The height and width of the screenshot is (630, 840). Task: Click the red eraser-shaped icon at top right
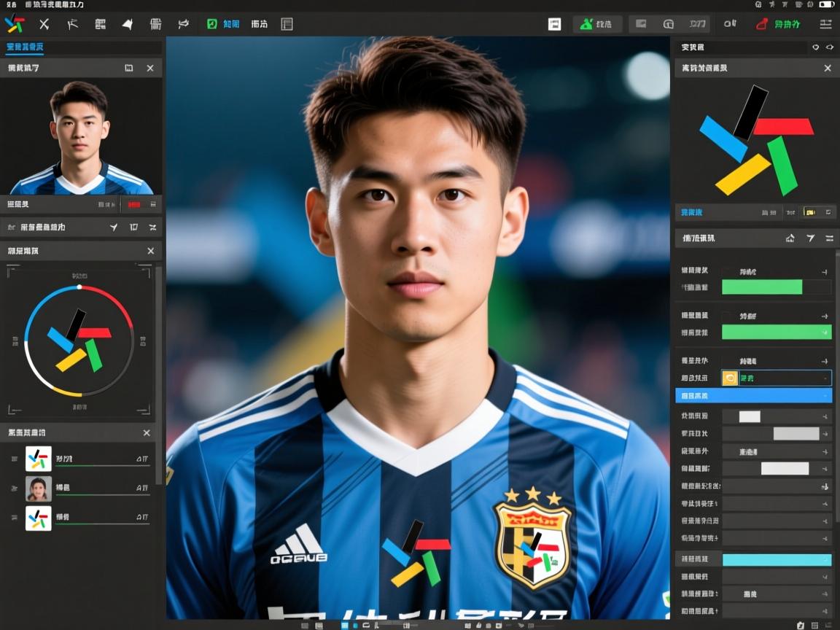click(x=762, y=24)
